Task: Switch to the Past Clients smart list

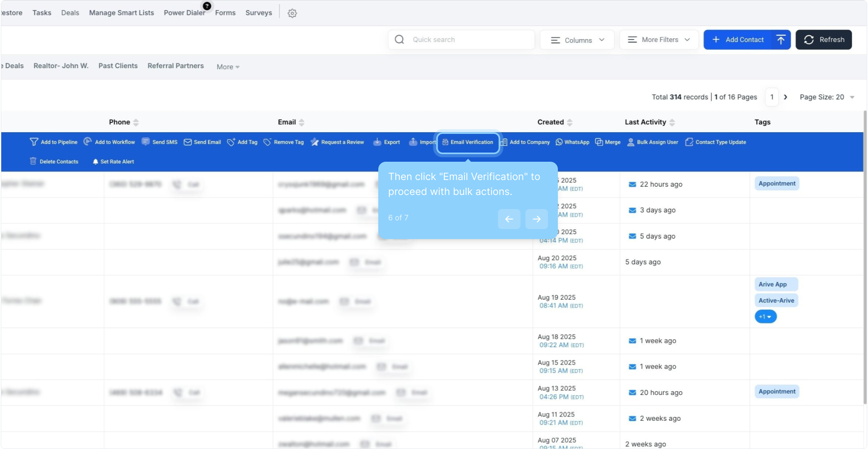Action: tap(118, 66)
